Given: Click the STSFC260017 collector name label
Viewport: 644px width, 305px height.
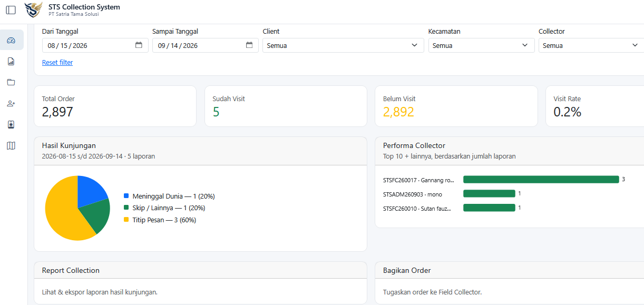Looking at the screenshot, I should point(418,180).
